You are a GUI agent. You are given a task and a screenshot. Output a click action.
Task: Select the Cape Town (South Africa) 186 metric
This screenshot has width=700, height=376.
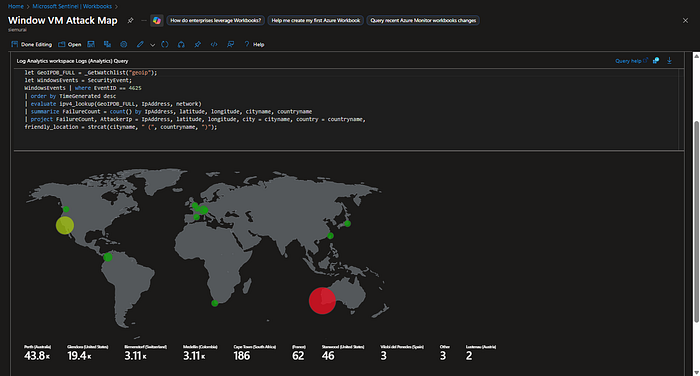pyautogui.click(x=254, y=353)
